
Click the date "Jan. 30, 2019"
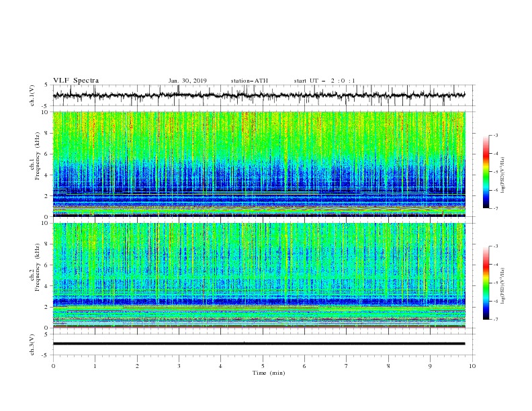(187, 81)
